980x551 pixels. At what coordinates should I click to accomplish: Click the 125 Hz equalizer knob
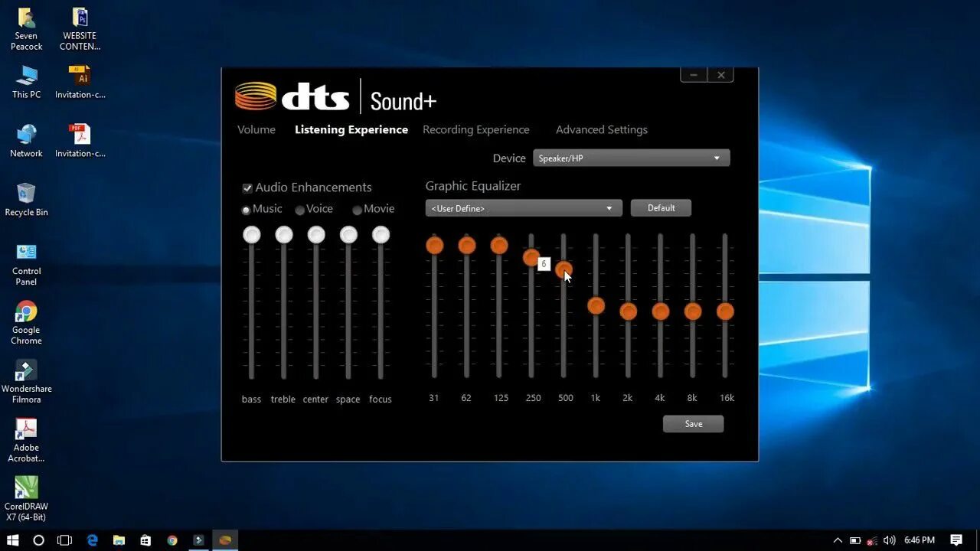click(499, 246)
